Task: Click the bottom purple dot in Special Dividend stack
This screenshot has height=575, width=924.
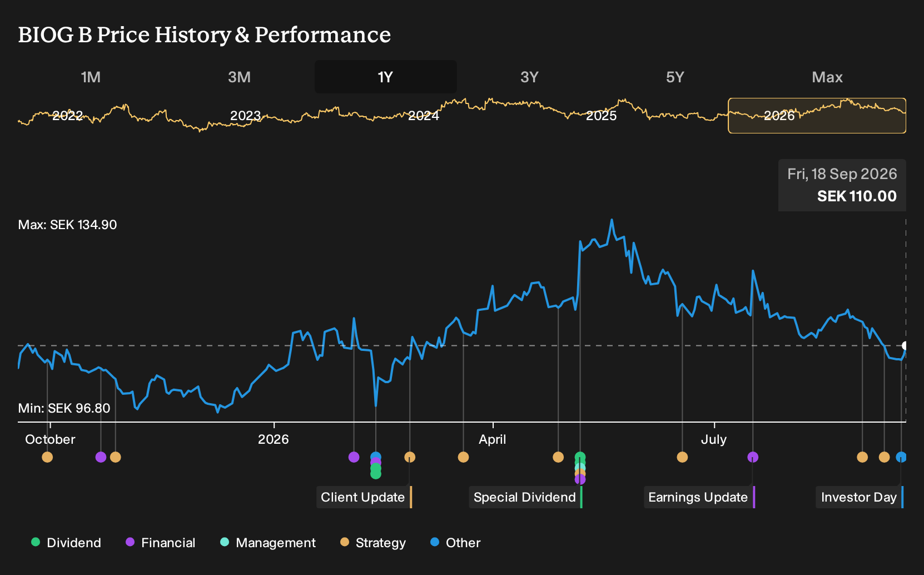Action: (x=580, y=479)
